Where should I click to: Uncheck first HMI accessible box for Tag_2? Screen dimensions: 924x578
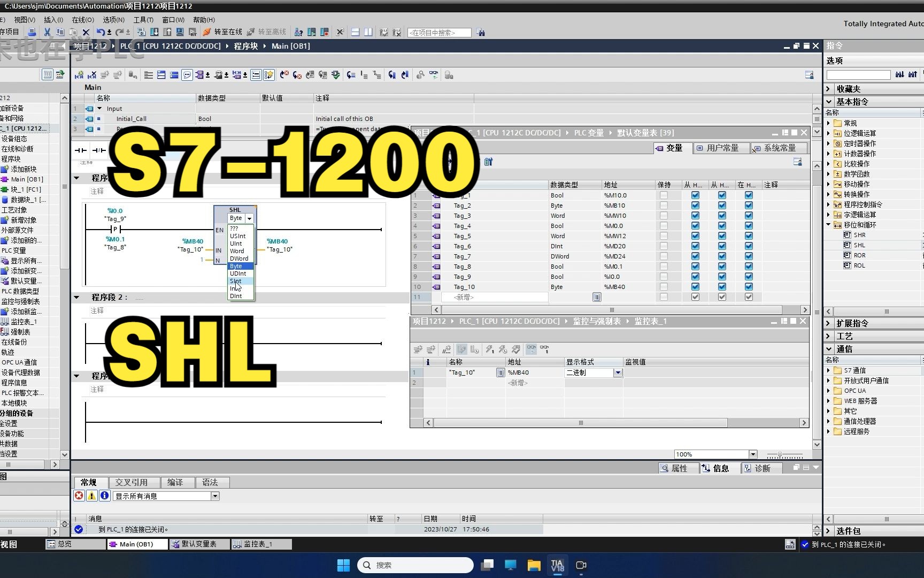pyautogui.click(x=695, y=206)
